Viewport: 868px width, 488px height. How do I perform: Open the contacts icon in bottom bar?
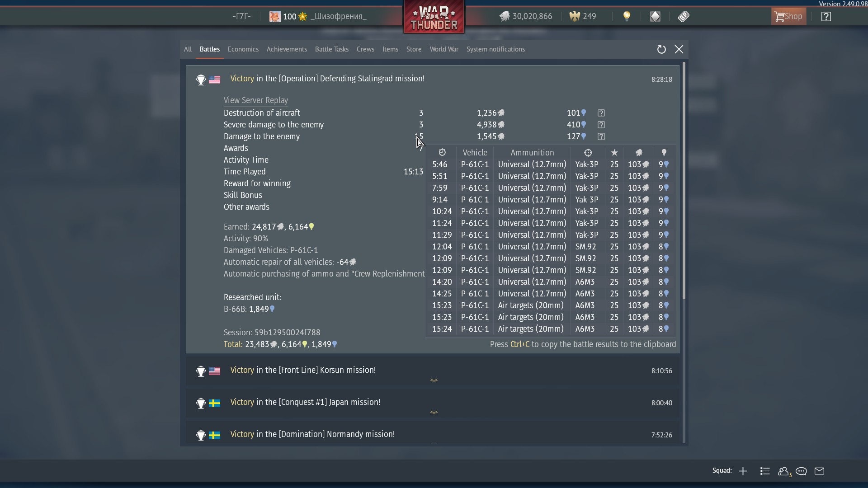pyautogui.click(x=784, y=471)
